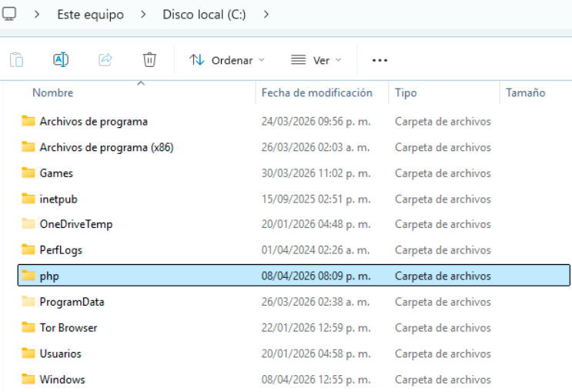The height and width of the screenshot is (392, 572).
Task: Click the Tor Browser folder icon
Action: click(28, 327)
